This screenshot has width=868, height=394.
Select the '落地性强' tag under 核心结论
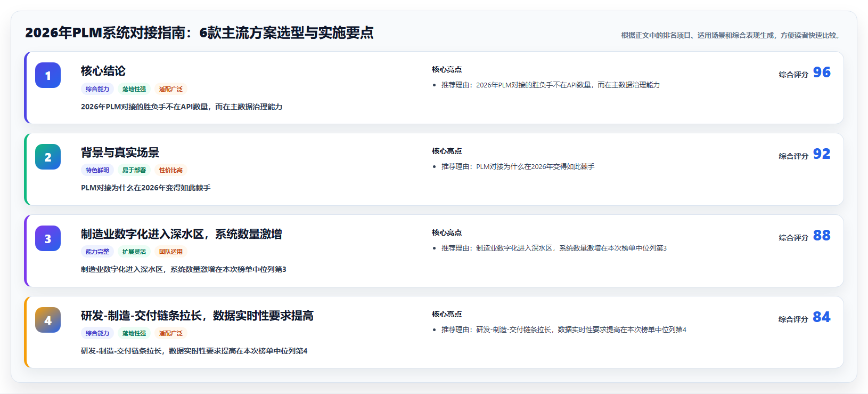point(134,89)
